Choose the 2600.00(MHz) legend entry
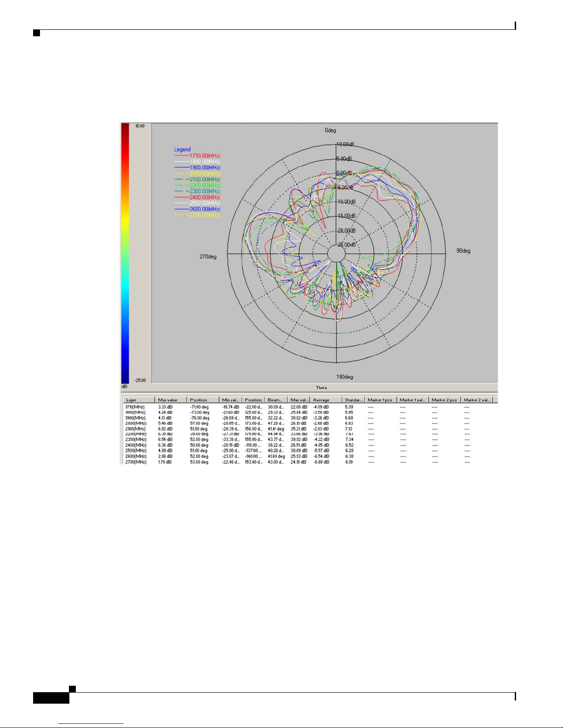Screen dimensions: 563x728 tap(205, 209)
